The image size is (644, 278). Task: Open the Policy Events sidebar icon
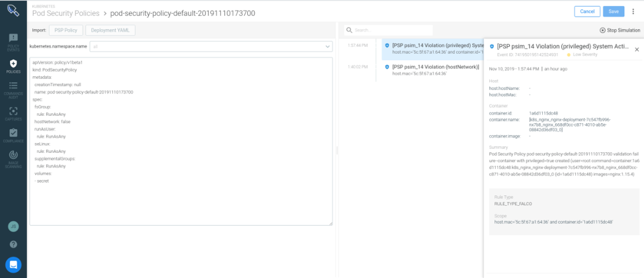click(x=13, y=42)
